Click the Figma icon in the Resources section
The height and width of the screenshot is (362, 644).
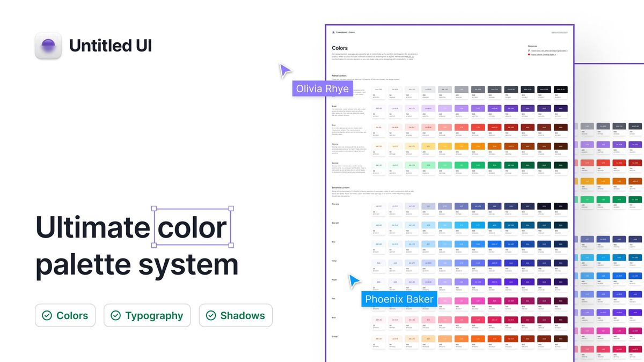coord(529,50)
